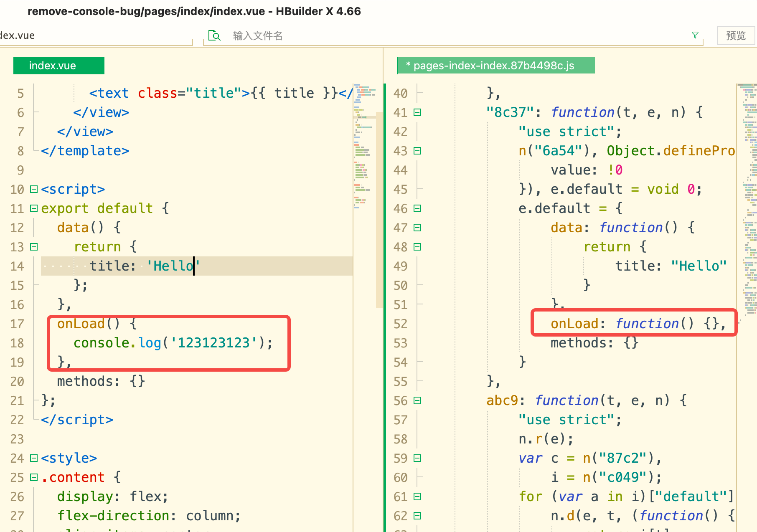Click the </script> tag on line 22

click(77, 420)
